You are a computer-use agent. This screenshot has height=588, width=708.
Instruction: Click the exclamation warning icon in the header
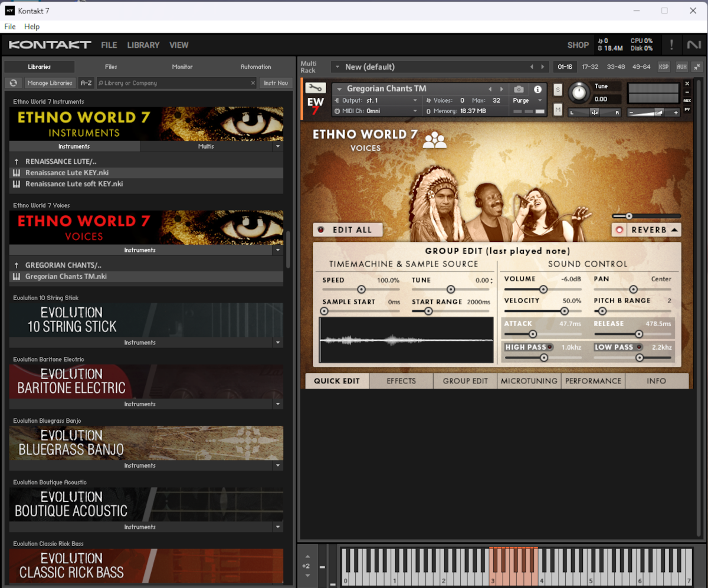tap(671, 45)
